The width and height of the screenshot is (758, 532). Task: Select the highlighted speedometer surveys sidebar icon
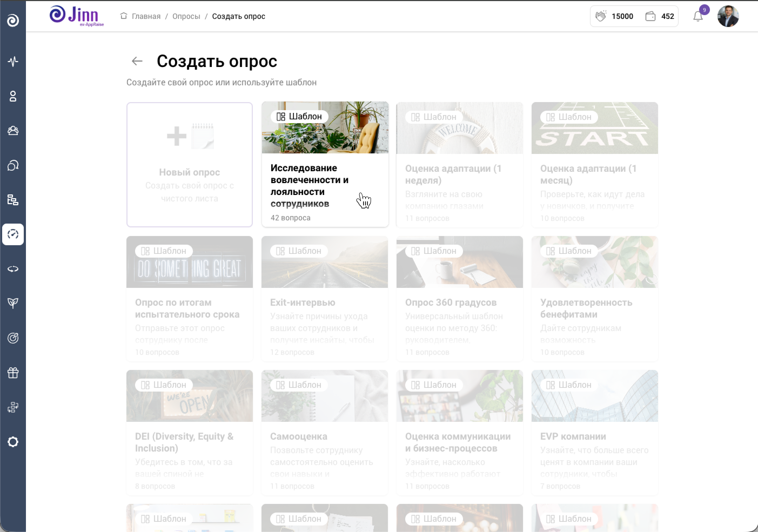pyautogui.click(x=13, y=234)
